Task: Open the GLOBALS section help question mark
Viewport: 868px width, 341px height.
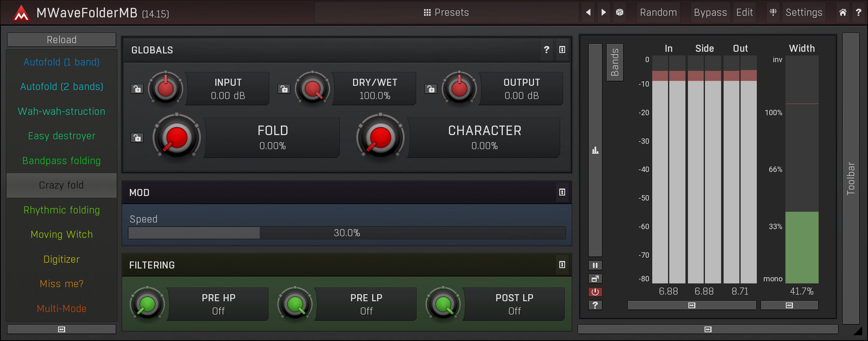Action: [x=546, y=50]
